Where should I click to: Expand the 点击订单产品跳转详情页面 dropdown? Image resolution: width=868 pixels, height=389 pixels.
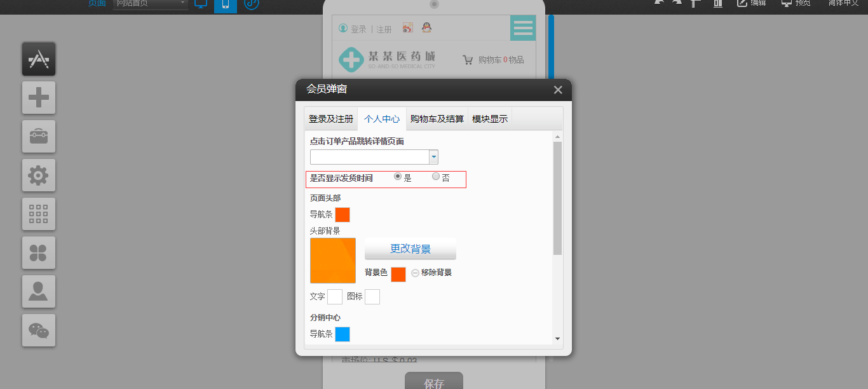click(433, 157)
